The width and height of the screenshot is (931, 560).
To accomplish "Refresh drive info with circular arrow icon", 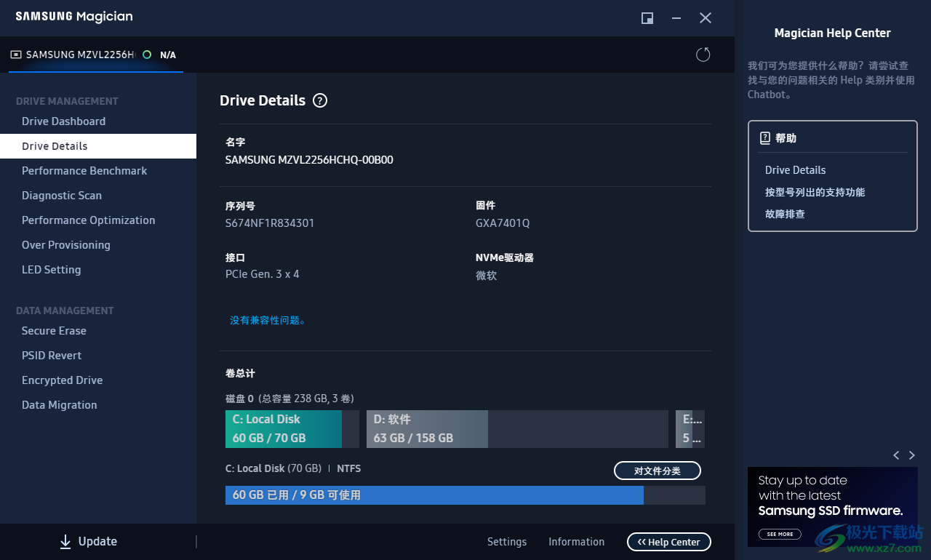I will tap(703, 54).
